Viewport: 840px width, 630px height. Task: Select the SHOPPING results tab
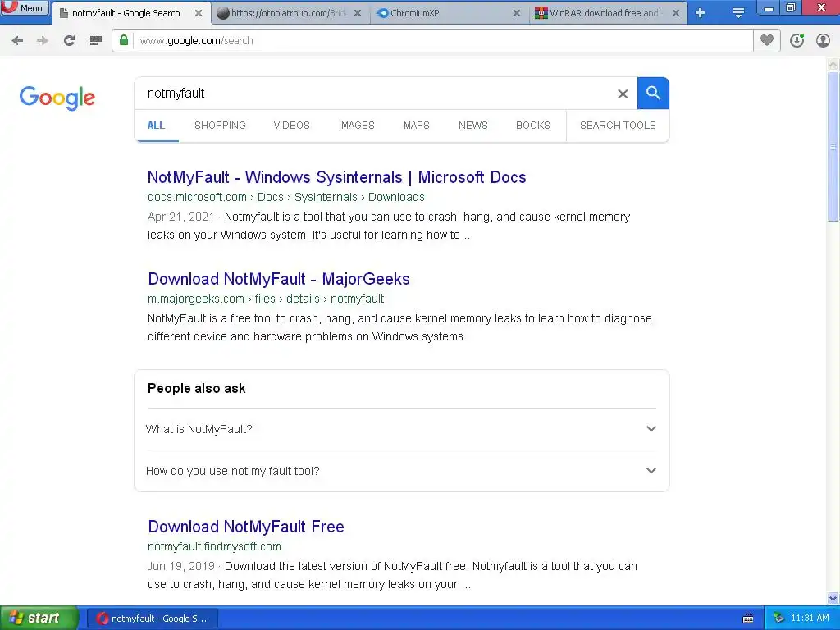coord(220,126)
